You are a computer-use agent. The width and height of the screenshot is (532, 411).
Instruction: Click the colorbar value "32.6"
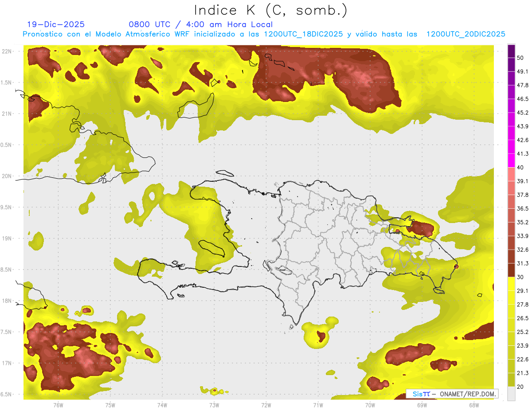click(523, 250)
